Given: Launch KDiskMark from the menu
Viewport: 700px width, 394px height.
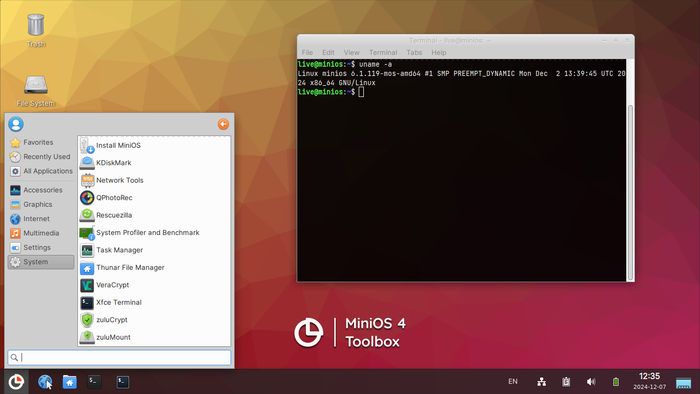Looking at the screenshot, I should [x=154, y=163].
